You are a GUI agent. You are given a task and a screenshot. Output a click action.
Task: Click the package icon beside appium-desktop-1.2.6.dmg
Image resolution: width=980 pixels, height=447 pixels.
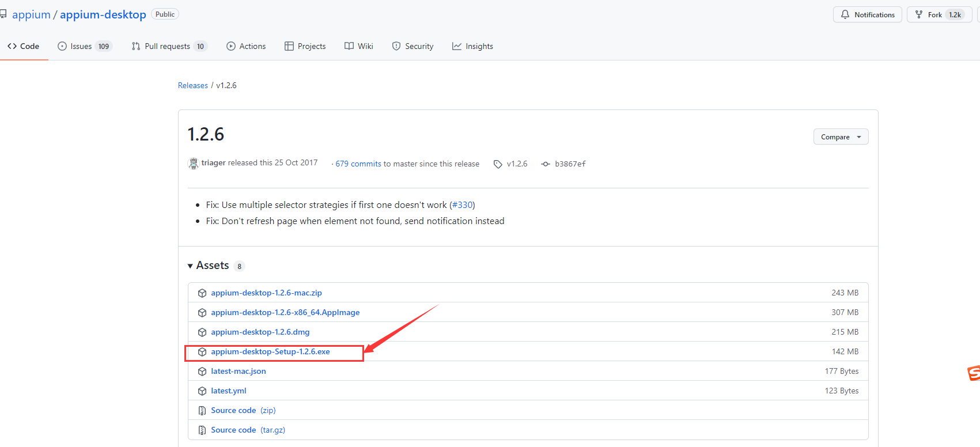click(x=202, y=332)
